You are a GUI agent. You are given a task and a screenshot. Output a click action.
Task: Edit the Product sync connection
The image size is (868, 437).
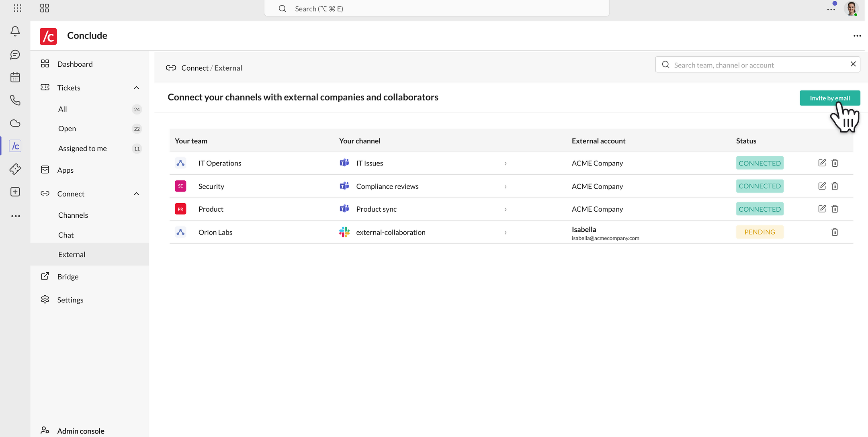[822, 209]
